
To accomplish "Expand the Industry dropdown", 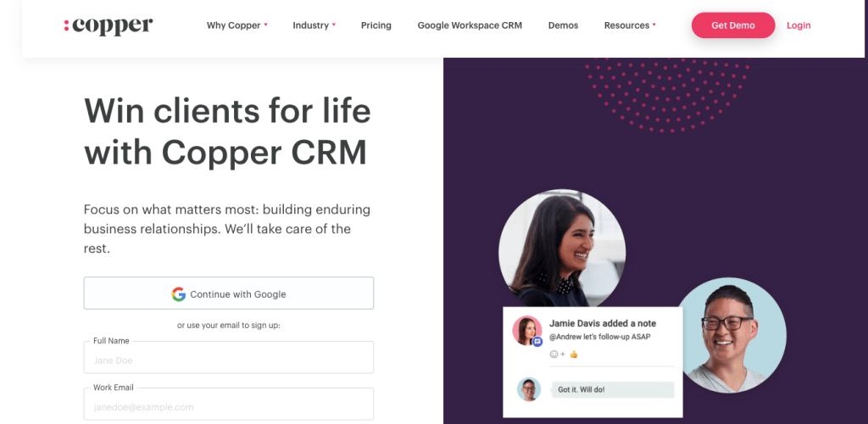I will 314,25.
